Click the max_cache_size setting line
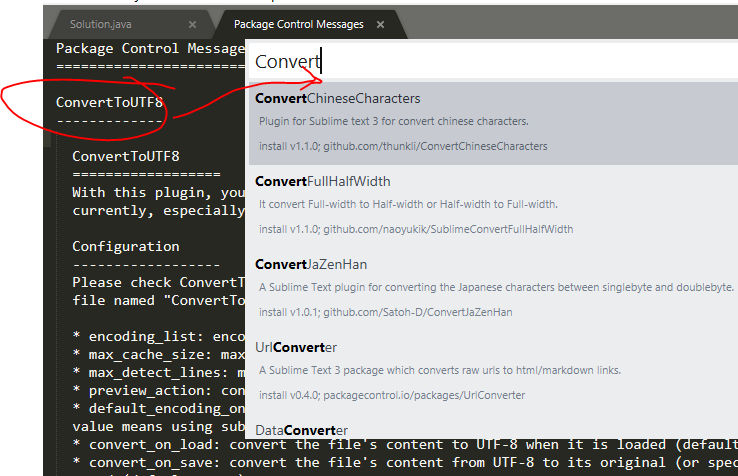738x476 pixels. click(158, 355)
